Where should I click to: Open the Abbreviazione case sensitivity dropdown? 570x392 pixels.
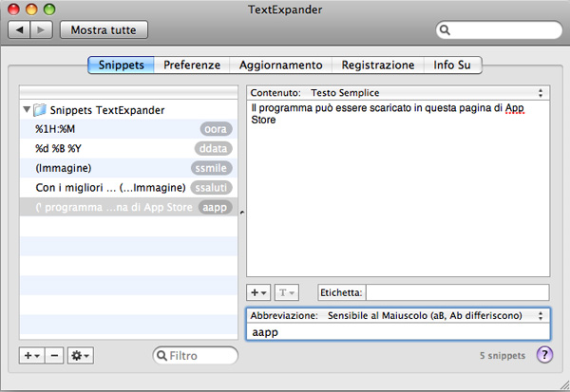pos(398,316)
